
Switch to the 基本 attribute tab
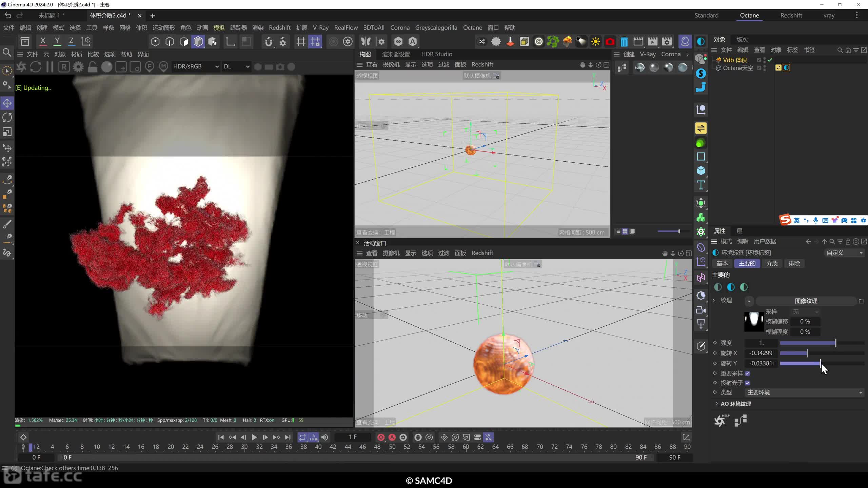coord(722,263)
